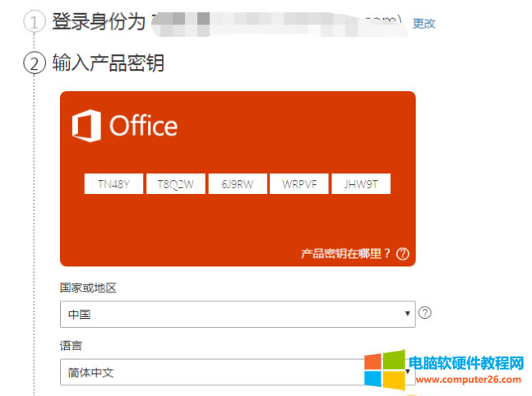532x396 pixels.
Task: Click the country region help icon
Action: coord(425,312)
